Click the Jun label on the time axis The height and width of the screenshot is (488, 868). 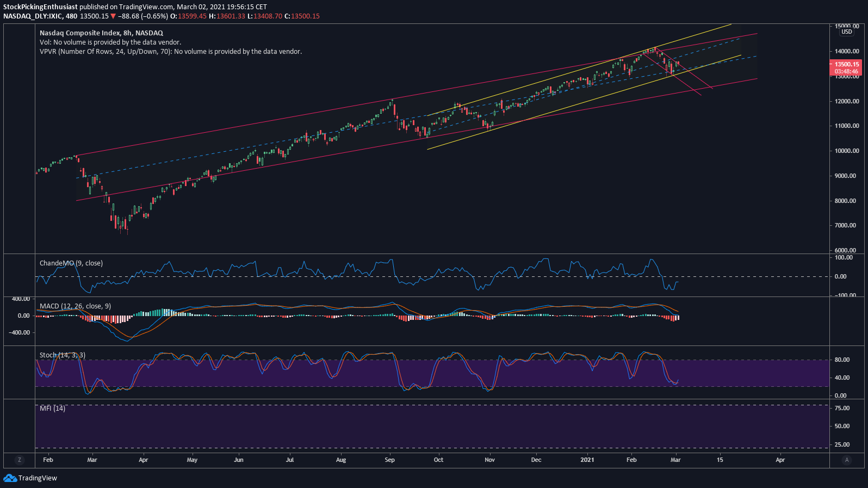click(239, 460)
